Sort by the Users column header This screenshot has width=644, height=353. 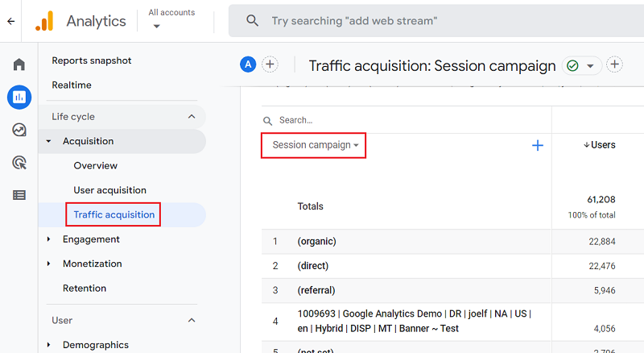pos(599,145)
